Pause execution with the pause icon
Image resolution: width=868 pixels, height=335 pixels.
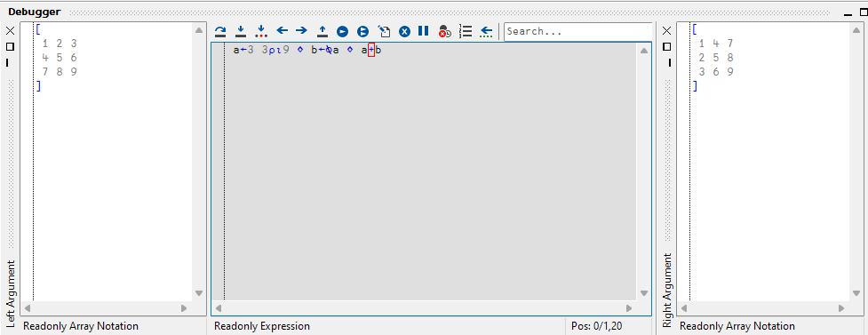click(424, 31)
